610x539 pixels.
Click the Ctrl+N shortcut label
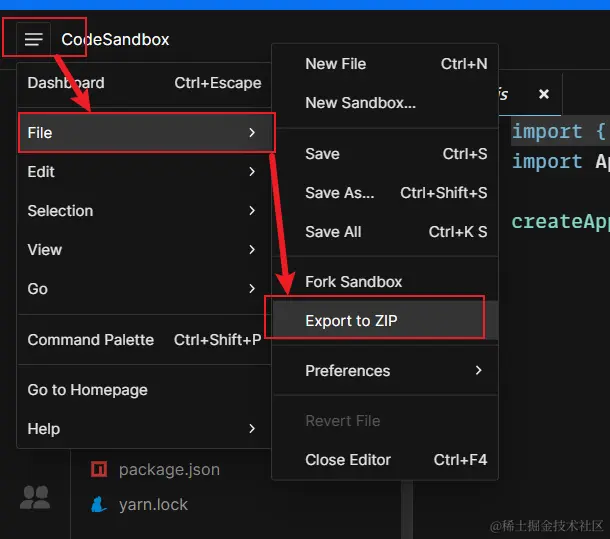pyautogui.click(x=464, y=64)
